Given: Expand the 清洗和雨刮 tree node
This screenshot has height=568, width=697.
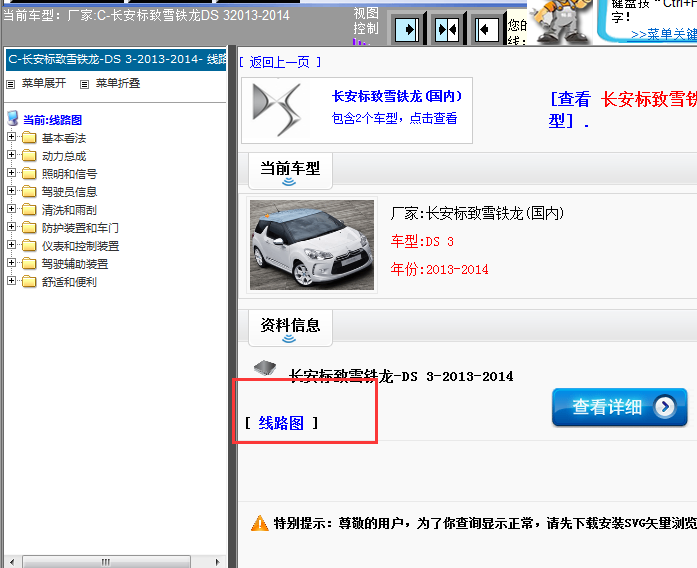Looking at the screenshot, I should [x=12, y=208].
